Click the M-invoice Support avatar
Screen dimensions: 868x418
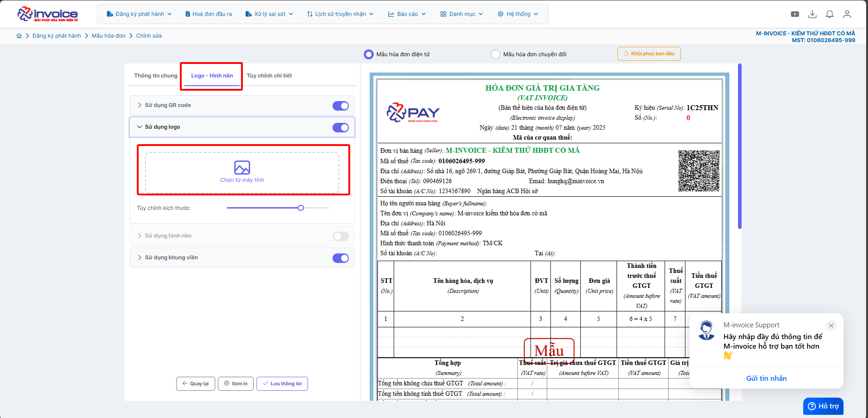pos(706,330)
